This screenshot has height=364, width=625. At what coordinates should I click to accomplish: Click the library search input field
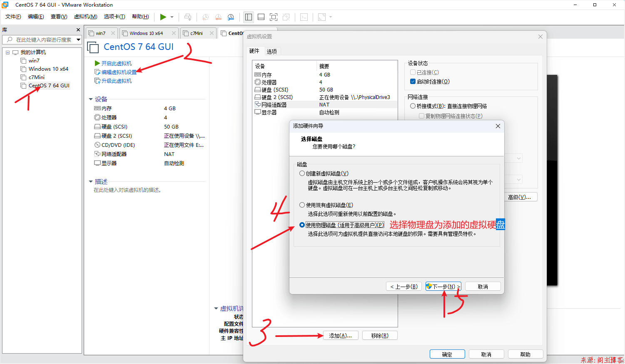[42, 40]
